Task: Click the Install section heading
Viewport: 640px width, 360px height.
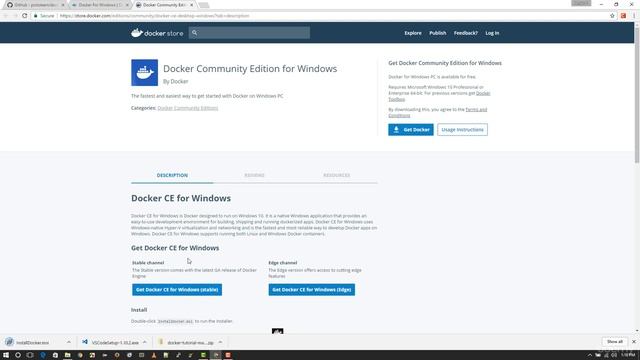Action: pyautogui.click(x=139, y=310)
